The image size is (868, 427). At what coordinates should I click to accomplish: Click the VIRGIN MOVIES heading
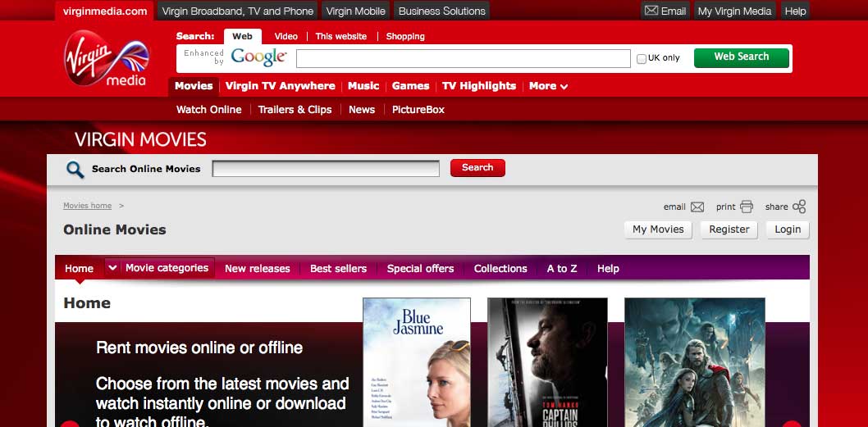click(x=140, y=139)
